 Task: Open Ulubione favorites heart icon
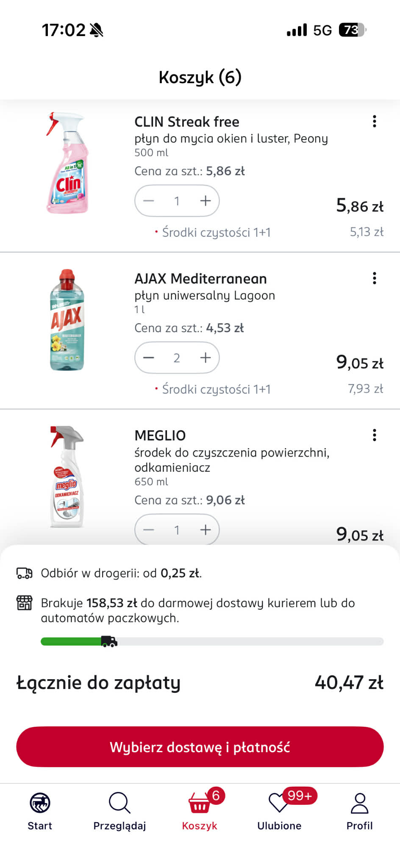[x=279, y=804]
